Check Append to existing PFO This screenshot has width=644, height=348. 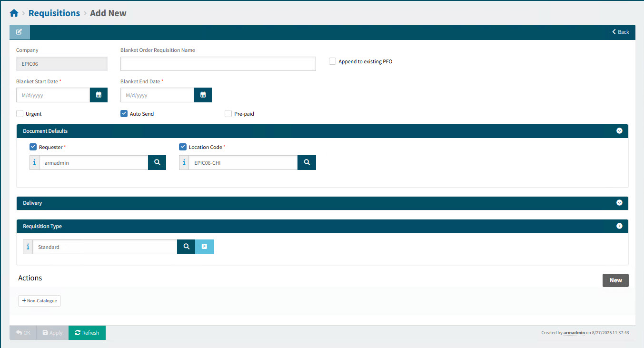tap(333, 61)
